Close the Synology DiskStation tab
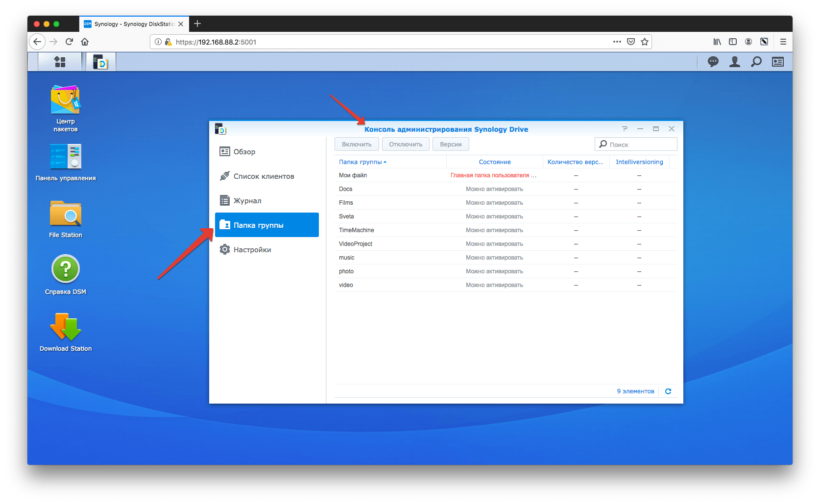 point(181,24)
